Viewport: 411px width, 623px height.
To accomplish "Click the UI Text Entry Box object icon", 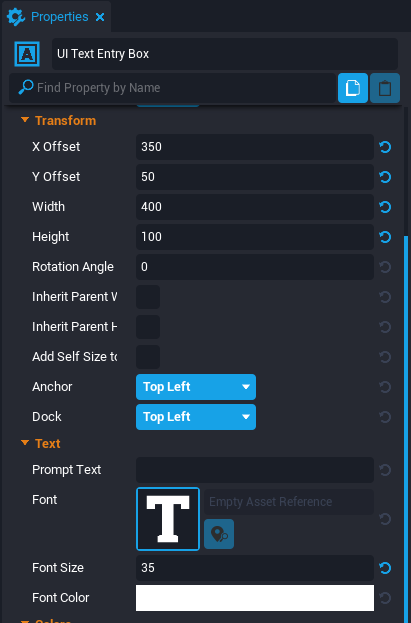I will [x=27, y=54].
